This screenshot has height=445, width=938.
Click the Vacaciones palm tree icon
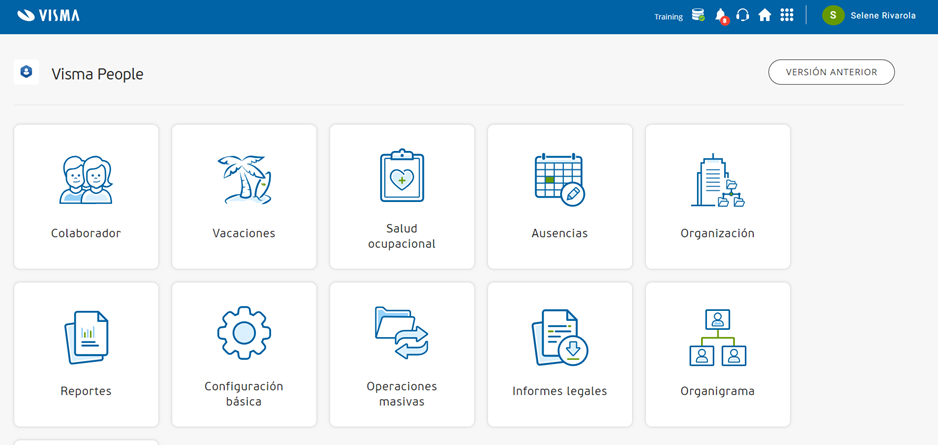pos(244,180)
